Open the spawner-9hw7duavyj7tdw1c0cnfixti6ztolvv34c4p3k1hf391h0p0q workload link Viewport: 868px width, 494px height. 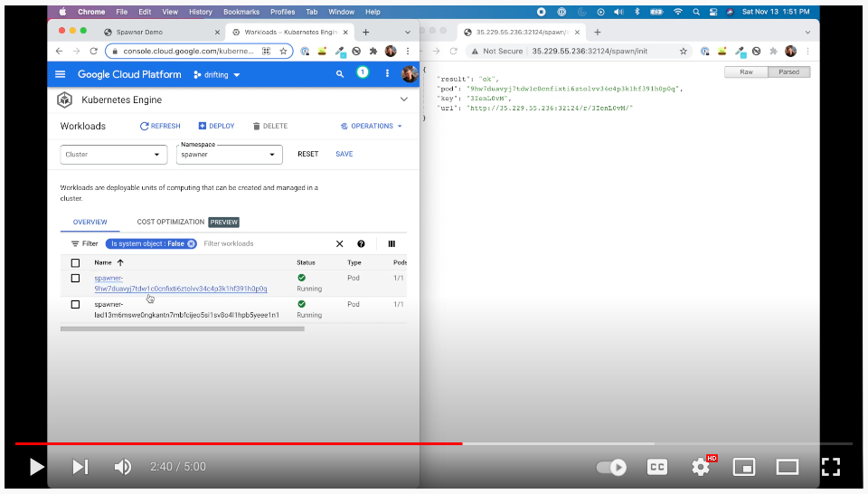(x=181, y=283)
